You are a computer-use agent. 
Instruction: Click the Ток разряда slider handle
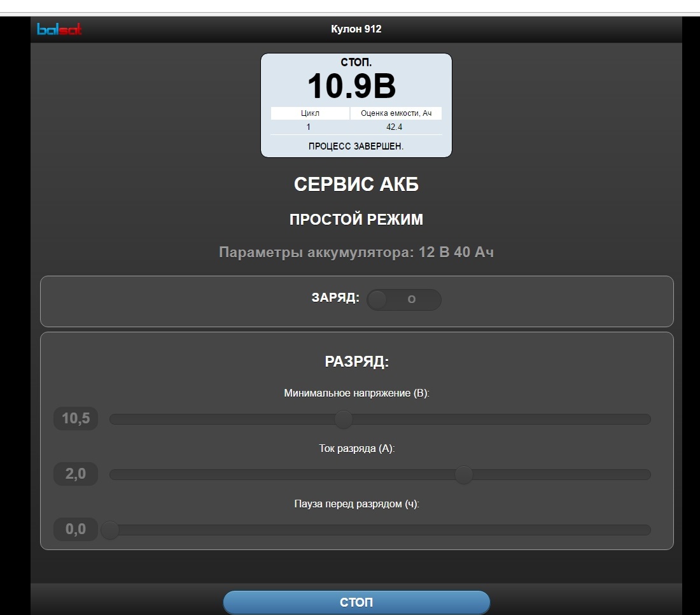(x=464, y=474)
